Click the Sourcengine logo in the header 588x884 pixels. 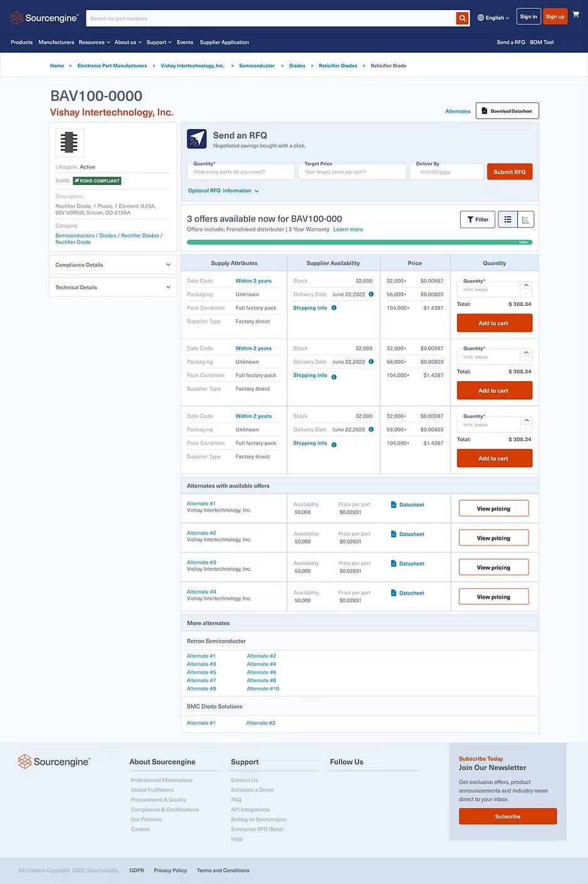45,18
